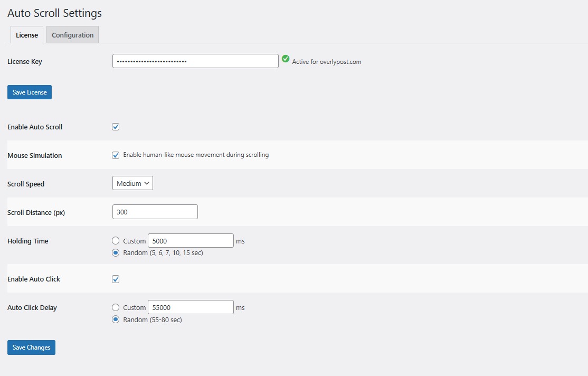Select Custom radio for Holding Time
The width and height of the screenshot is (588, 376).
(116, 241)
